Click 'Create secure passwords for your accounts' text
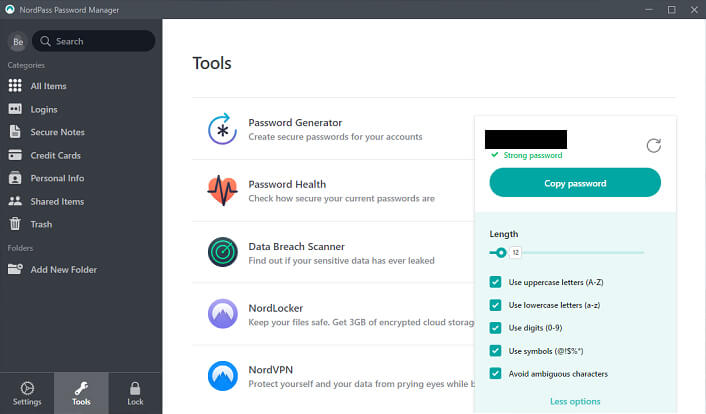 pyautogui.click(x=335, y=136)
